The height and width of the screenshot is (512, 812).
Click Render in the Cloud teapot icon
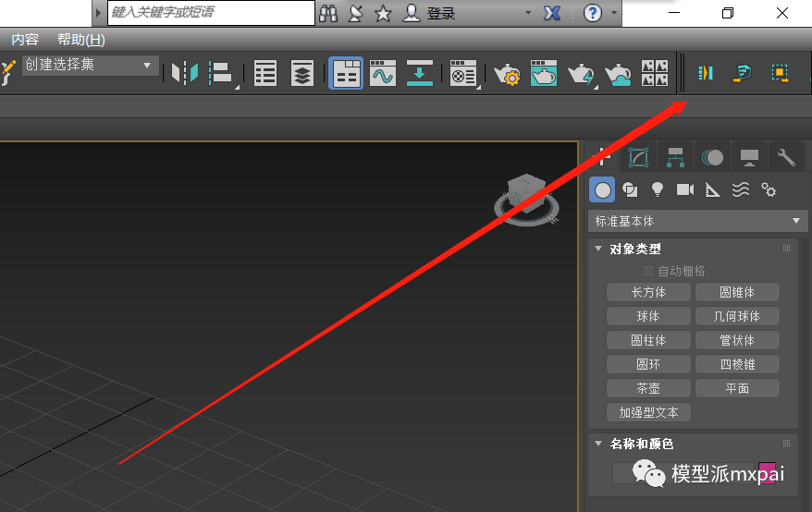(618, 74)
